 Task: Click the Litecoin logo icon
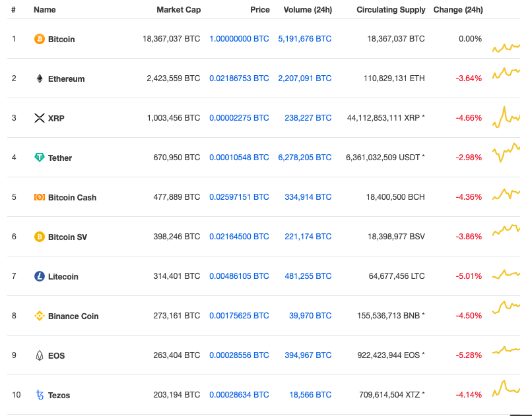pyautogui.click(x=39, y=276)
